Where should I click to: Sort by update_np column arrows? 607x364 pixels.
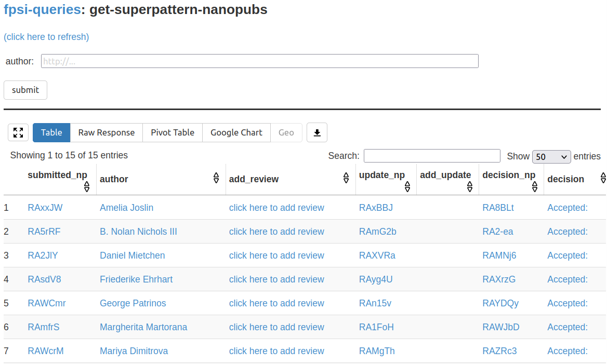[x=407, y=186]
